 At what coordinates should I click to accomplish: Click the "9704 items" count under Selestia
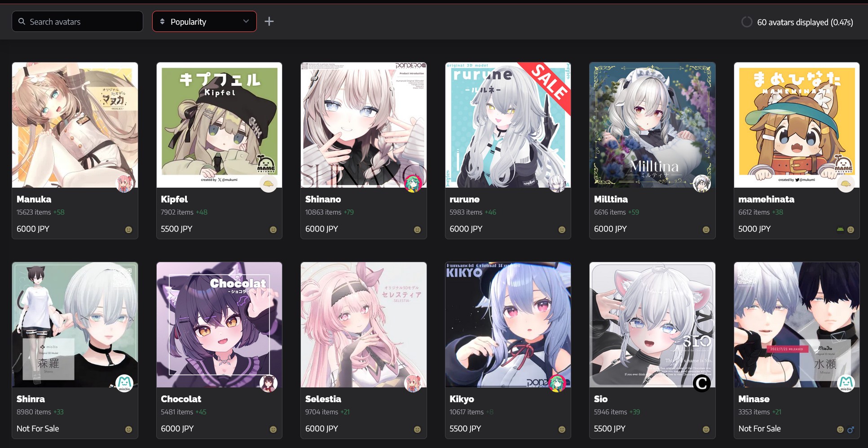(322, 412)
